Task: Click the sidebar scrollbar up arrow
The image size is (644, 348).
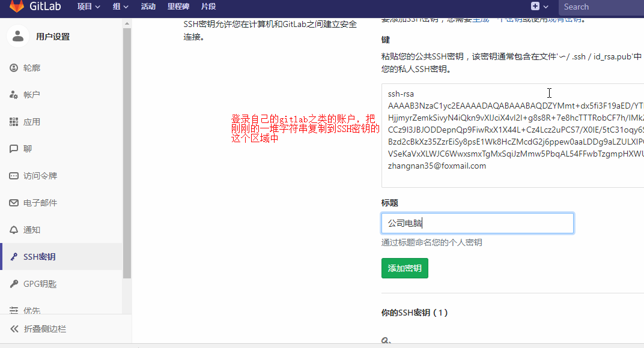Action: [127, 23]
